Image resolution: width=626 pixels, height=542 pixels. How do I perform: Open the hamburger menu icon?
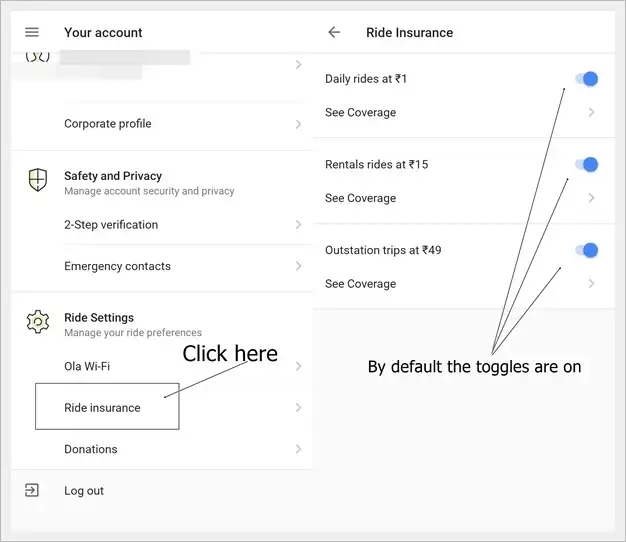pyautogui.click(x=32, y=32)
